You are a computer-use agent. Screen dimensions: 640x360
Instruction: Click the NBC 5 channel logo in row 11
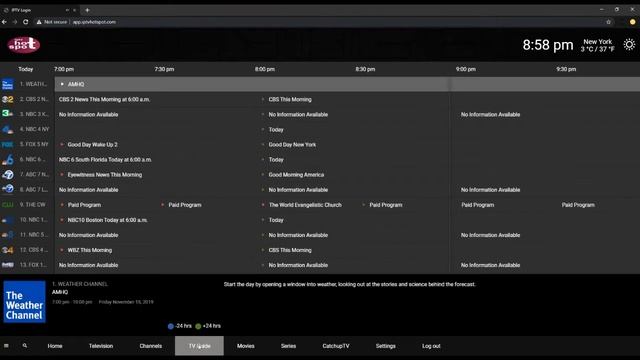pyautogui.click(x=7, y=235)
